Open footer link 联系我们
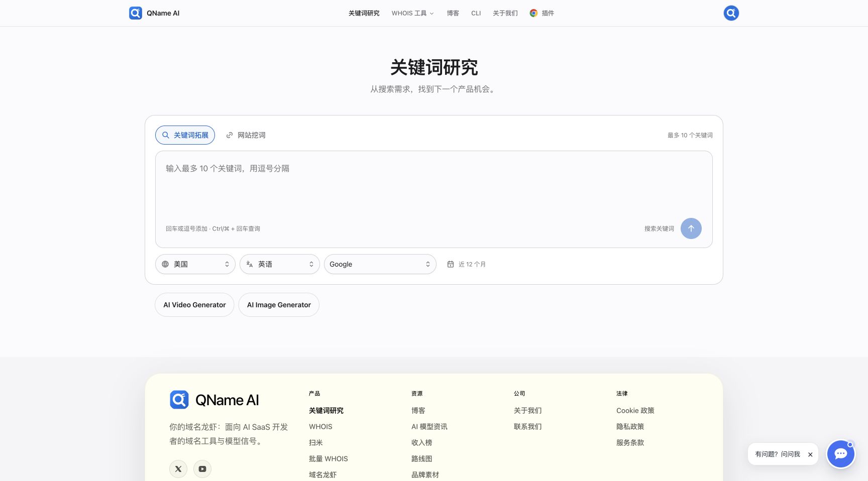The height and width of the screenshot is (481, 868). pos(528,427)
